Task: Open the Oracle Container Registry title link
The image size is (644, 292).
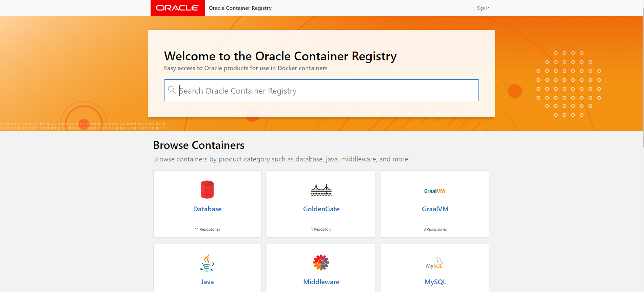Action: click(240, 8)
